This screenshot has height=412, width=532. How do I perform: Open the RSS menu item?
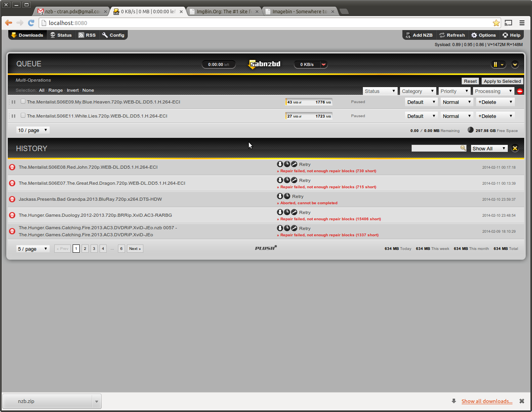(87, 35)
